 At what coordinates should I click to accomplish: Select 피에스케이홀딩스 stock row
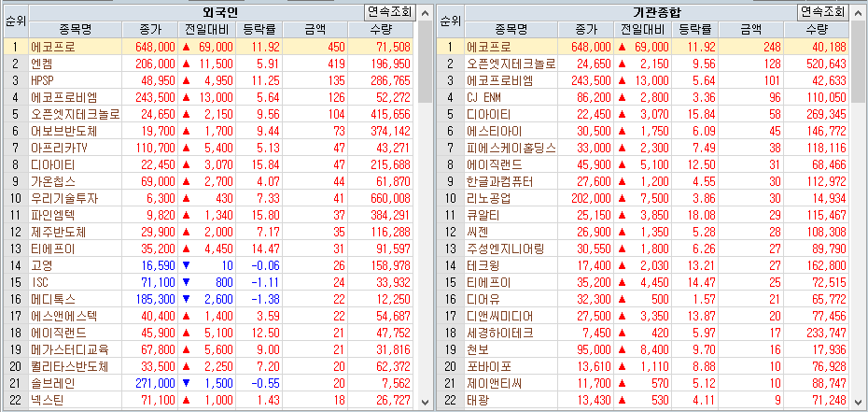tap(644, 148)
